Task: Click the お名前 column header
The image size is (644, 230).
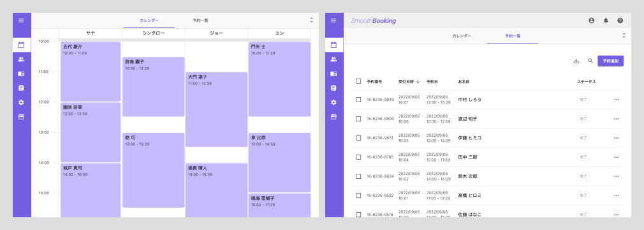Action: point(464,82)
